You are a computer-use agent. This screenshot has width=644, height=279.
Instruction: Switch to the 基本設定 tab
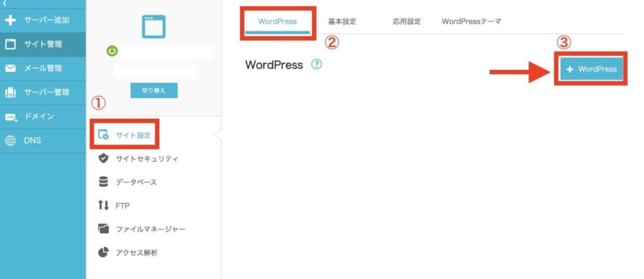pyautogui.click(x=341, y=22)
